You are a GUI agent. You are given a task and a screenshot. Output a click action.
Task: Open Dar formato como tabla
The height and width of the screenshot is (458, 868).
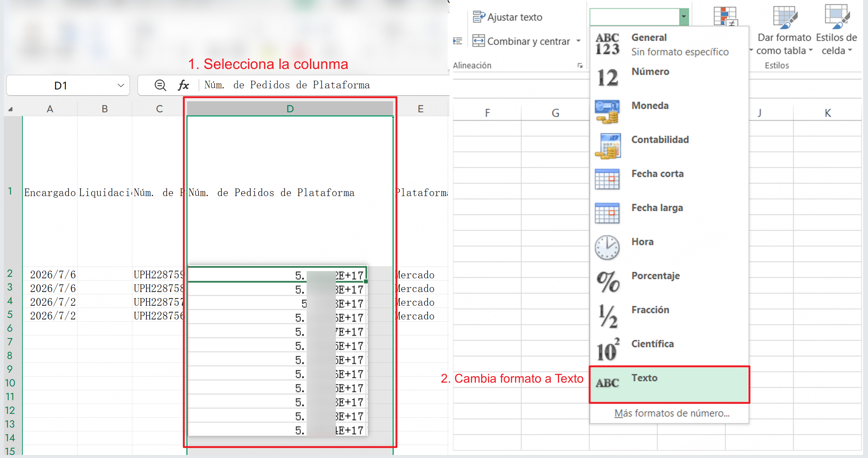[x=784, y=30]
